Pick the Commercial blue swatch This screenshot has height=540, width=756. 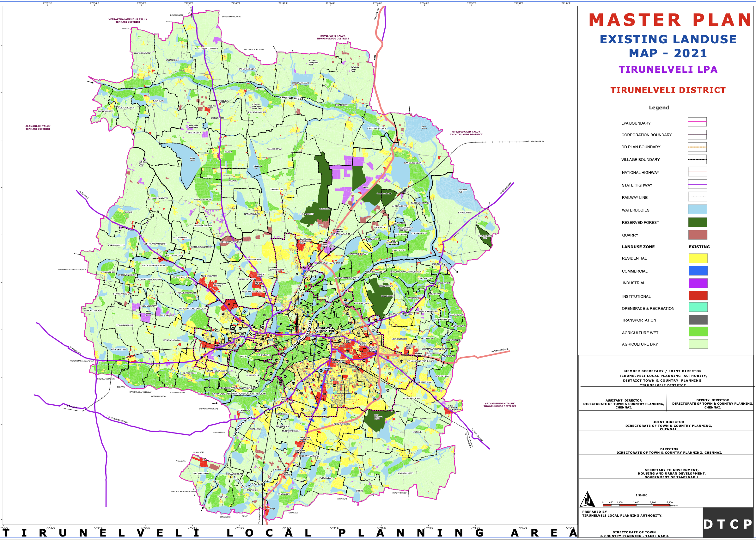coord(698,271)
